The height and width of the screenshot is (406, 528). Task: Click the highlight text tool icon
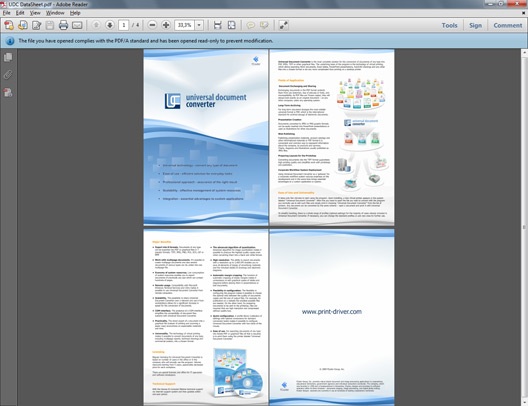coord(264,25)
